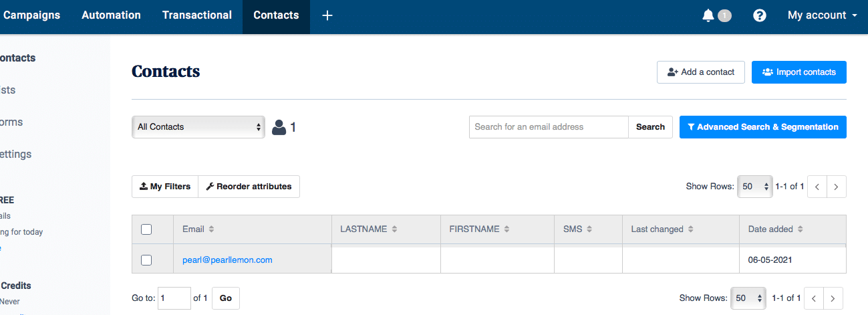868x315 pixels.
Task: Focus the email address search field
Action: (549, 127)
